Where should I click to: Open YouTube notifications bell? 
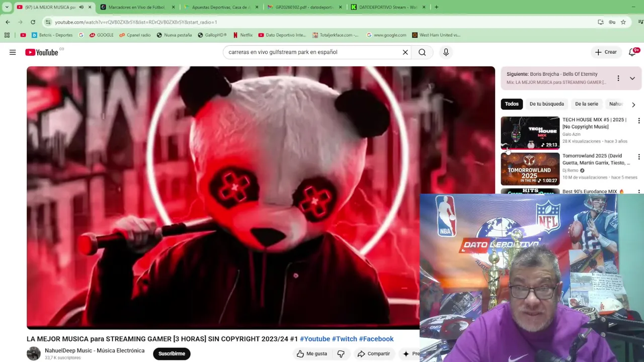tap(632, 52)
